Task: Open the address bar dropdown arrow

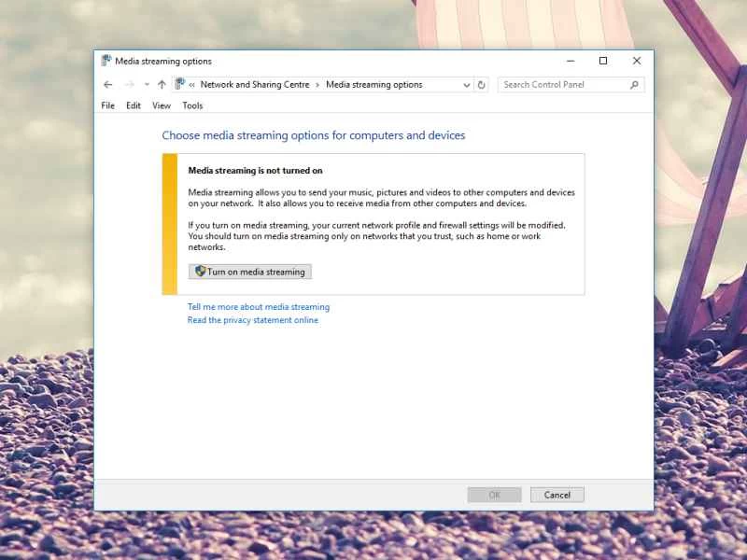Action: [x=466, y=84]
